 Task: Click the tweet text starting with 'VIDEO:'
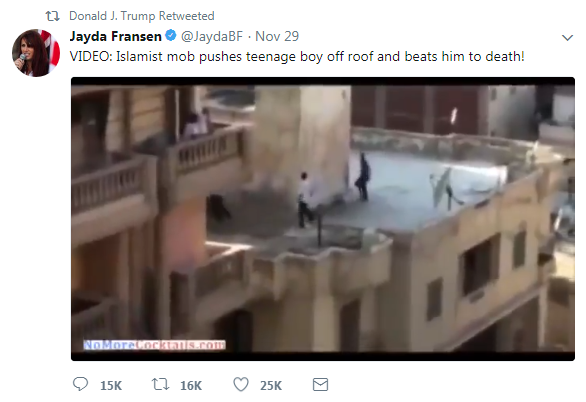(x=297, y=56)
